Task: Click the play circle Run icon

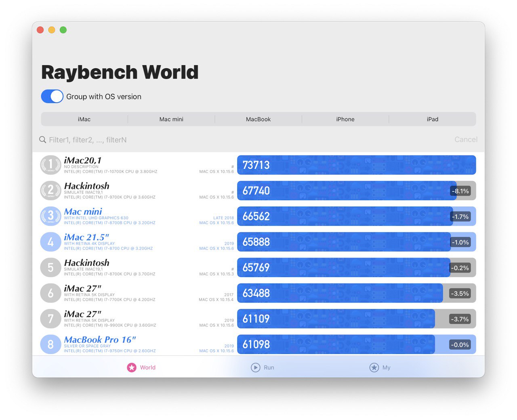Action: pos(256,367)
